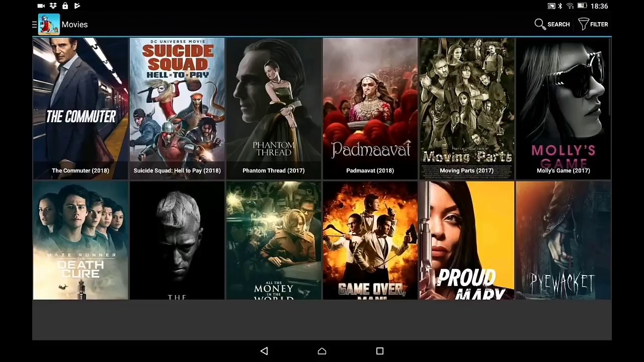Click the cast status bar icon
This screenshot has height=362, width=644.
tap(551, 6)
